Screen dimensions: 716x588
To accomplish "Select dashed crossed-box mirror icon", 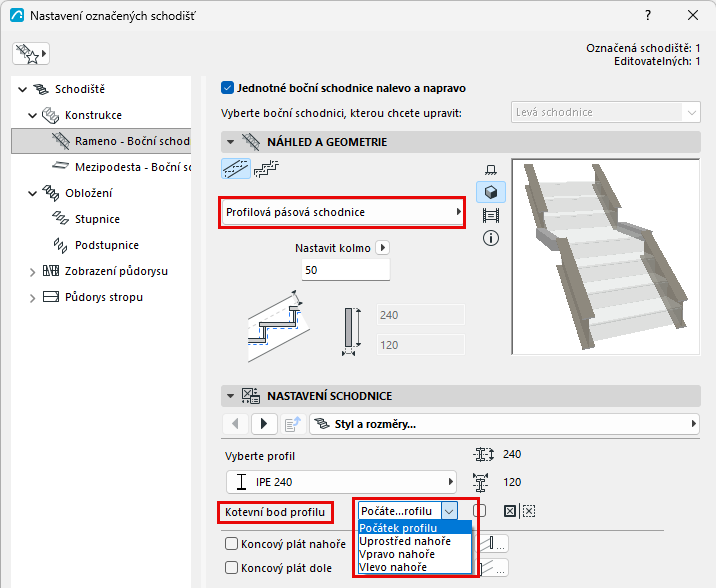I will click(529, 511).
